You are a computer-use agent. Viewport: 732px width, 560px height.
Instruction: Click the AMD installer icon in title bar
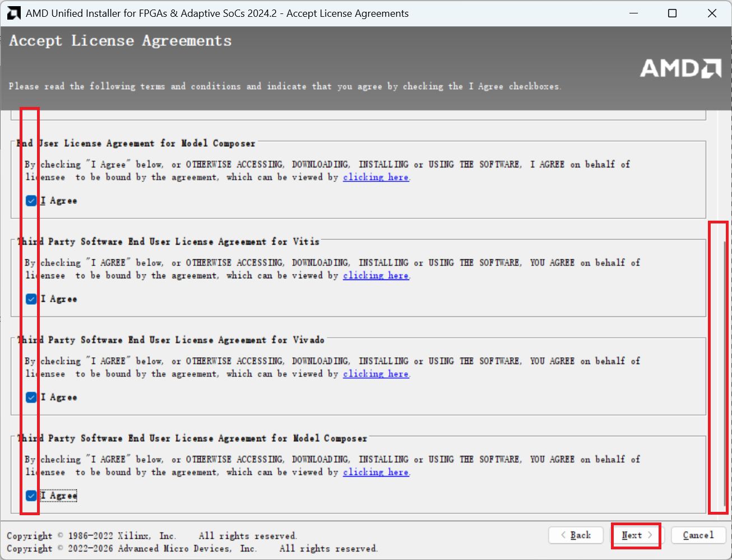[13, 13]
